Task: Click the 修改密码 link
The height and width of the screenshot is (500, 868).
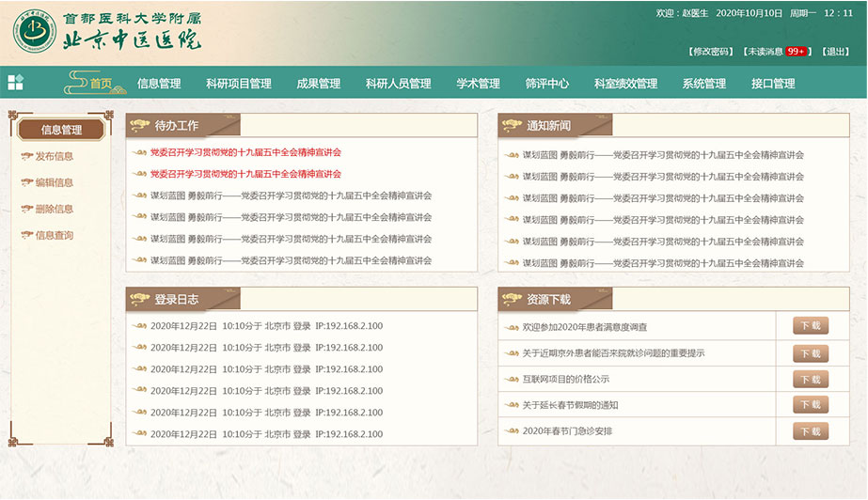Action: (710, 52)
